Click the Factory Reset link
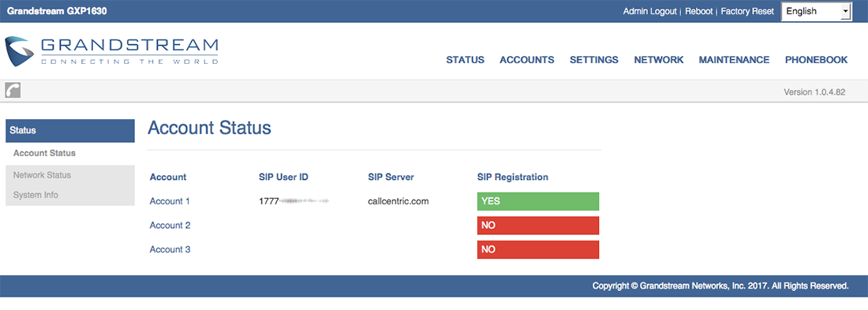 (747, 11)
